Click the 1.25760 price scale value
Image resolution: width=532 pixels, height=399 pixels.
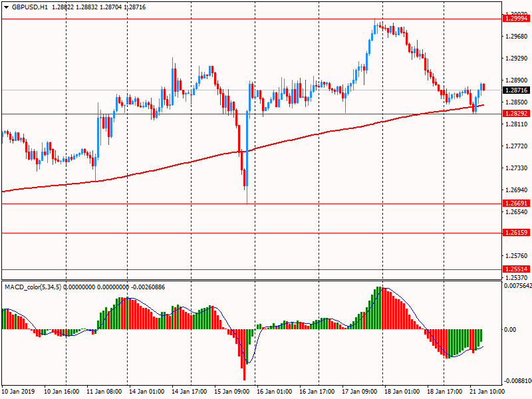click(x=517, y=256)
